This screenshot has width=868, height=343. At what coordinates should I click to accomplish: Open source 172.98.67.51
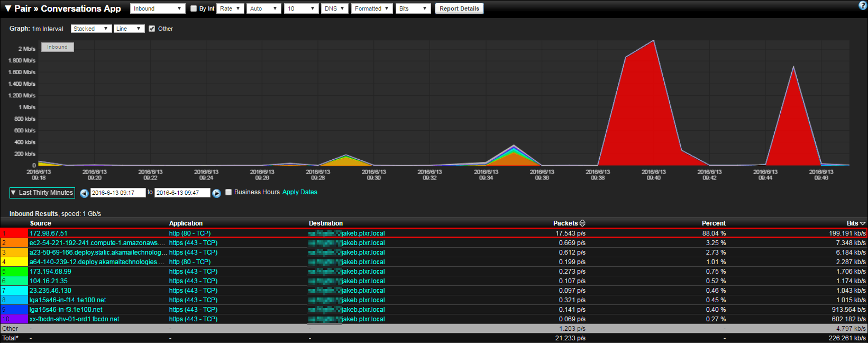click(49, 233)
